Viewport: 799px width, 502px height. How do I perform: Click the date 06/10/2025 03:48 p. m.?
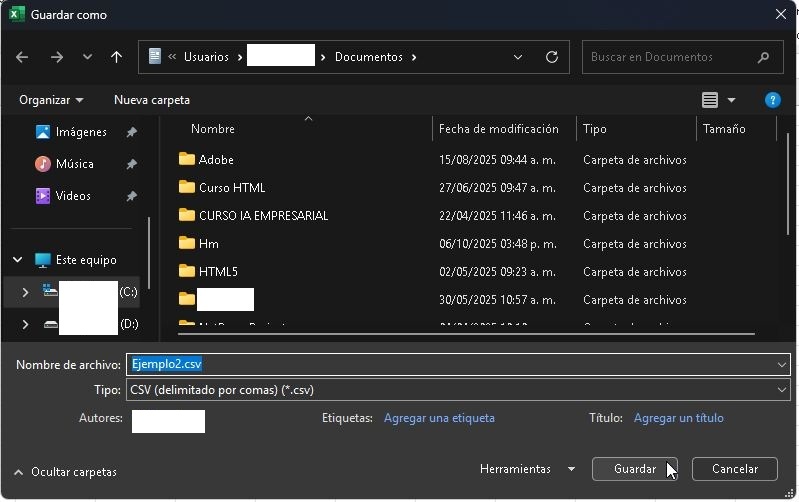point(498,244)
